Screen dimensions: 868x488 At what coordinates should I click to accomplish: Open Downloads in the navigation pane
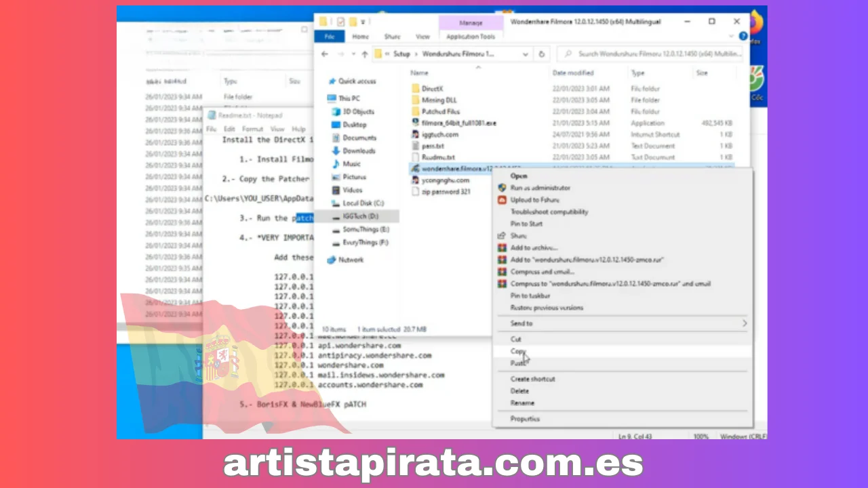[359, 150]
